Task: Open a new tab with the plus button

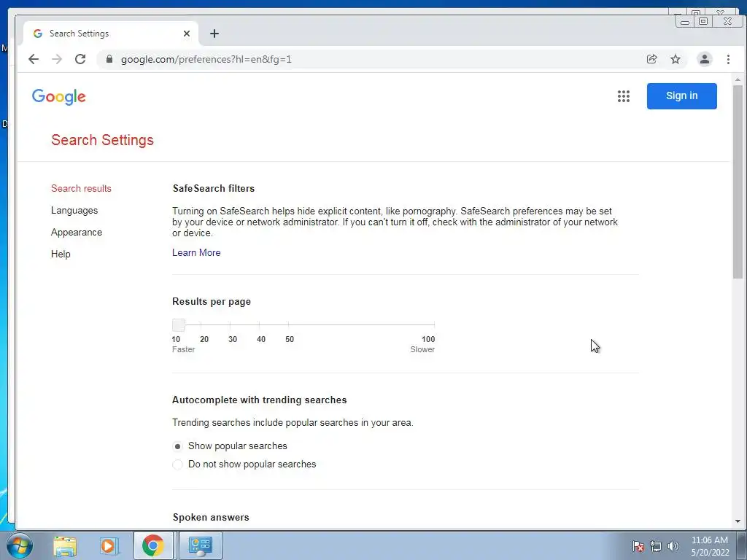Action: click(x=214, y=34)
